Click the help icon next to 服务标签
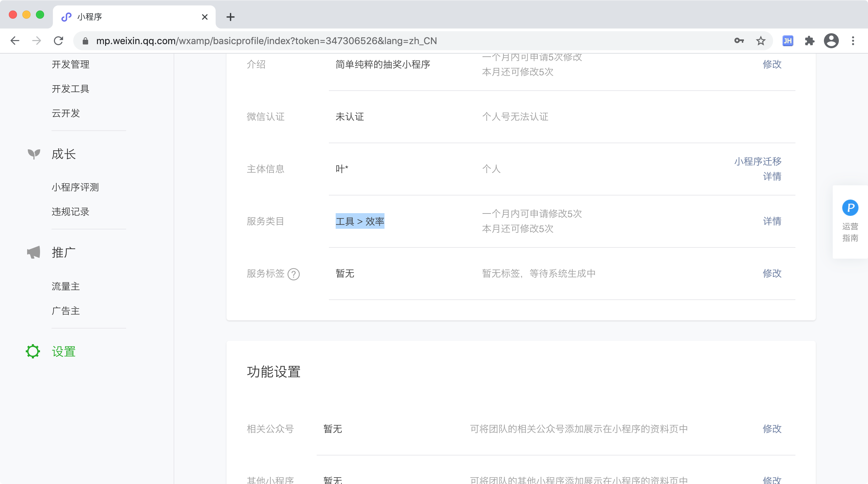Screen dimensions: 868x484 [293, 274]
